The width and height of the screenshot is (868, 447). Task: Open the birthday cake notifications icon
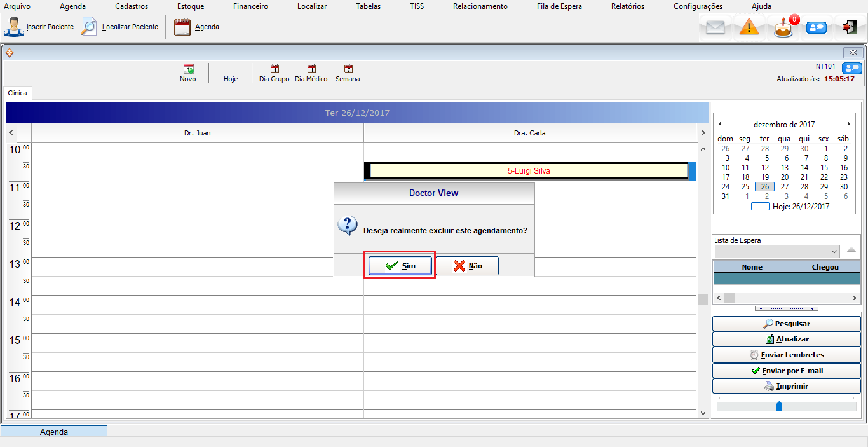[783, 28]
